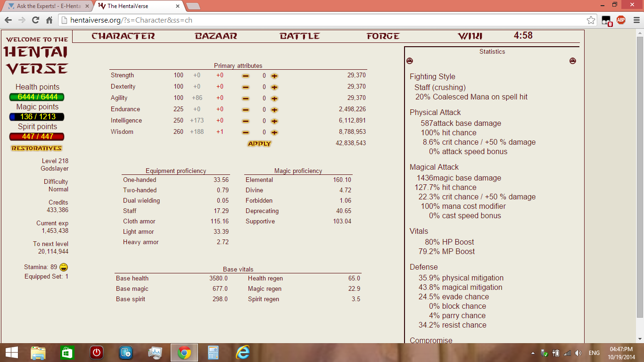Decrease Dexterity with the minus icon
This screenshot has width=644, height=362.
[x=246, y=87]
